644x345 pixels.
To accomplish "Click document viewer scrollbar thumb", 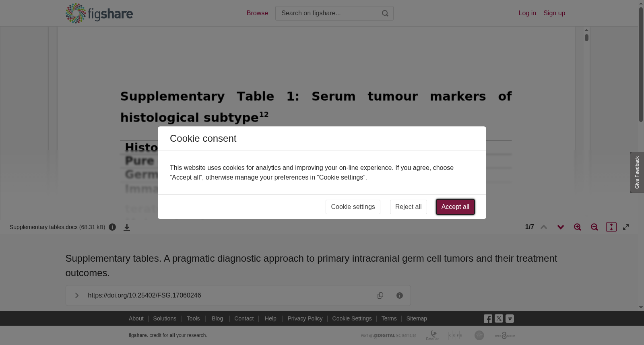I will point(587,37).
